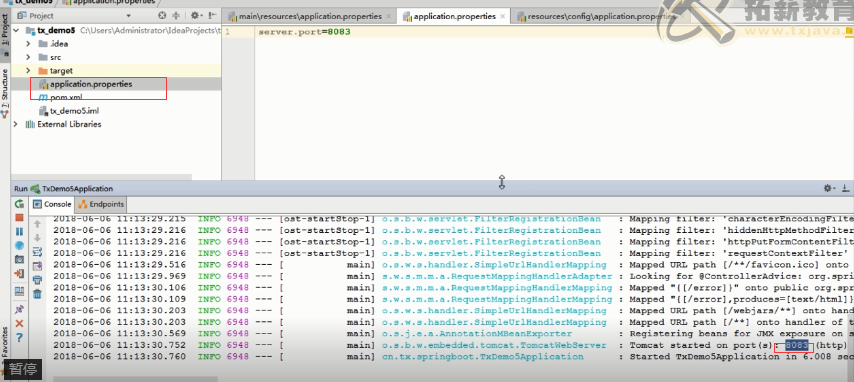
Task: Close the Run tab with the red X
Action: click(19, 323)
